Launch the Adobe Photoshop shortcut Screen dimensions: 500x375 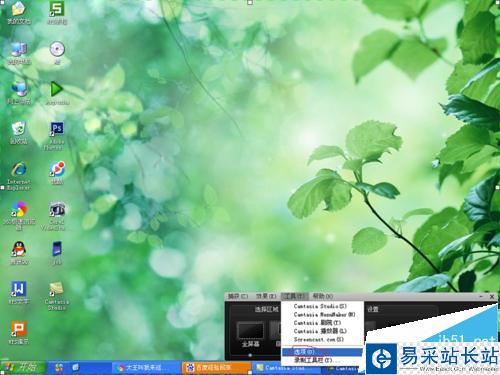point(57,135)
